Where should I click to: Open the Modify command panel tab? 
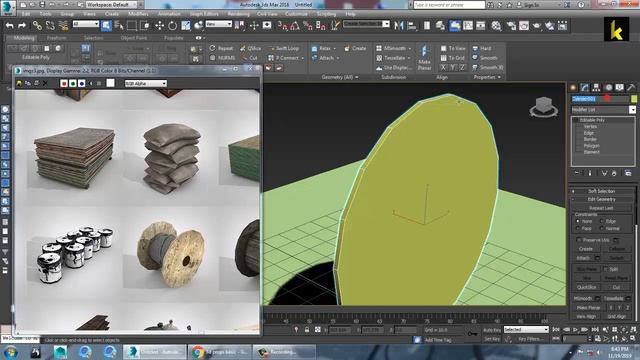(x=584, y=87)
